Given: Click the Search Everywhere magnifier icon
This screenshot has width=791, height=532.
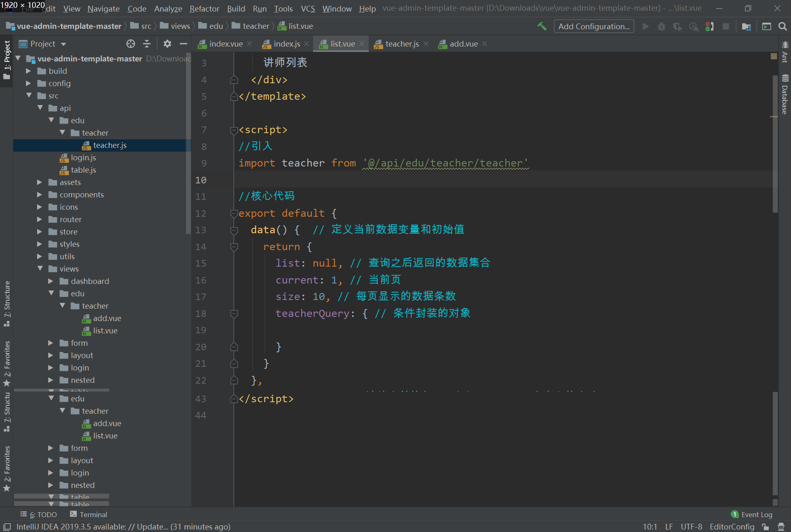Looking at the screenshot, I should [x=782, y=26].
